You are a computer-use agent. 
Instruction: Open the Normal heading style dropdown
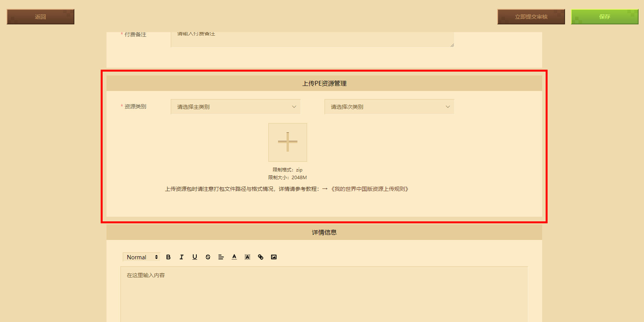142,257
